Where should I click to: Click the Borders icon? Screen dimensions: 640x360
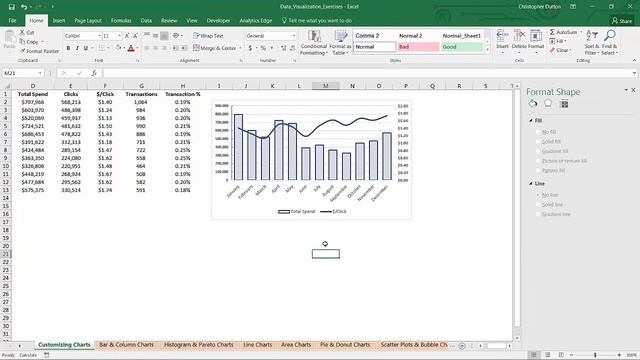point(102,48)
